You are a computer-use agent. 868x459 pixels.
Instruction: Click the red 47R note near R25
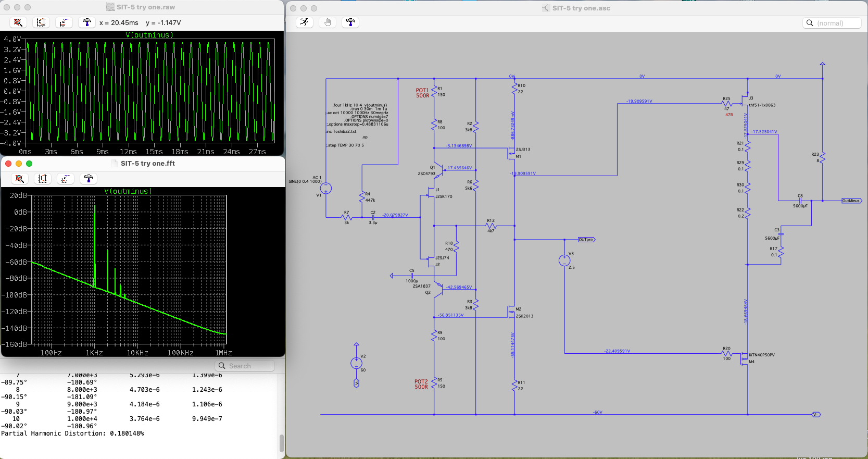[x=729, y=115]
